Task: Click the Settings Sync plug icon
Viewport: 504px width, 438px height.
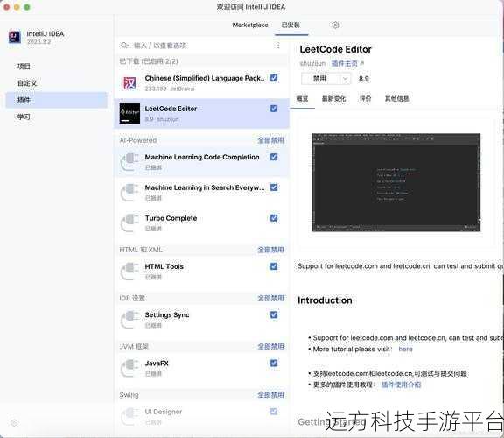Action: point(129,319)
